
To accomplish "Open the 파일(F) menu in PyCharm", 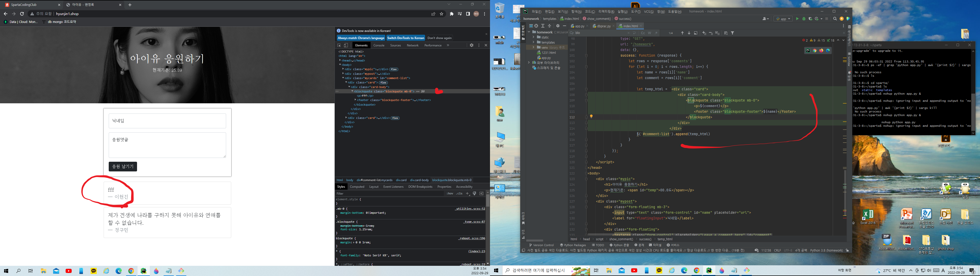I will [x=536, y=12].
